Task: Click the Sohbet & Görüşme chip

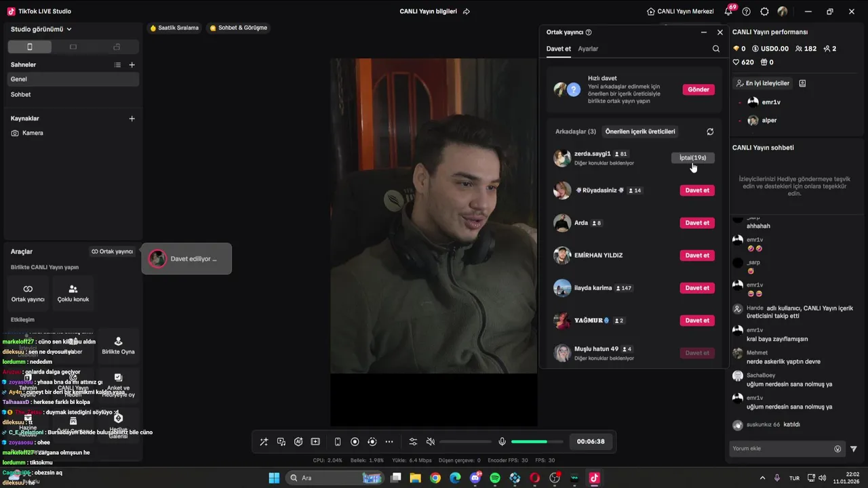Action: tap(239, 28)
